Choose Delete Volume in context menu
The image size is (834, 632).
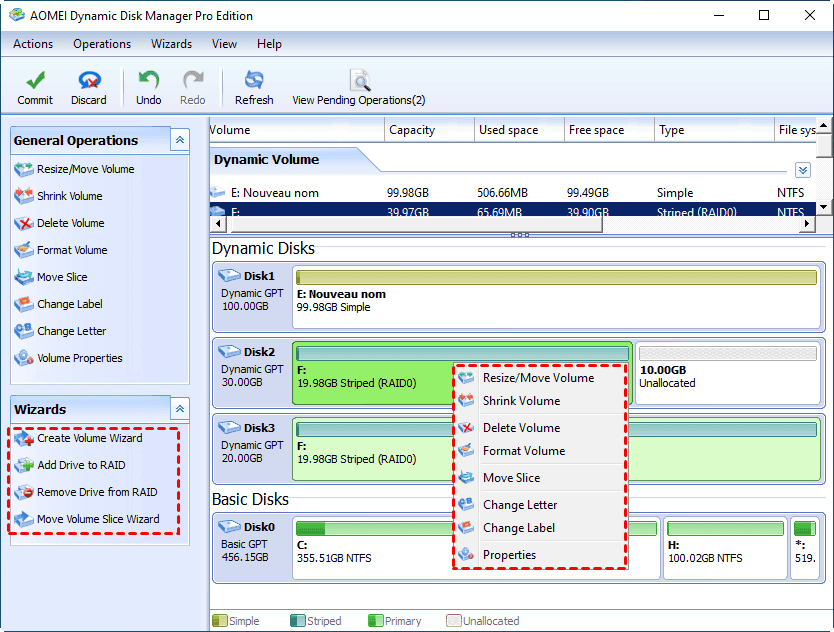pyautogui.click(x=521, y=428)
